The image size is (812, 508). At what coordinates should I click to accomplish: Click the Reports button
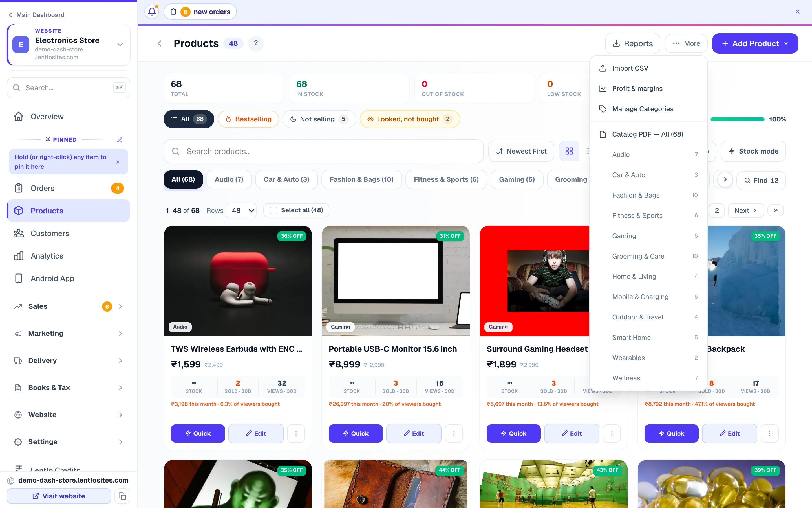coord(632,43)
